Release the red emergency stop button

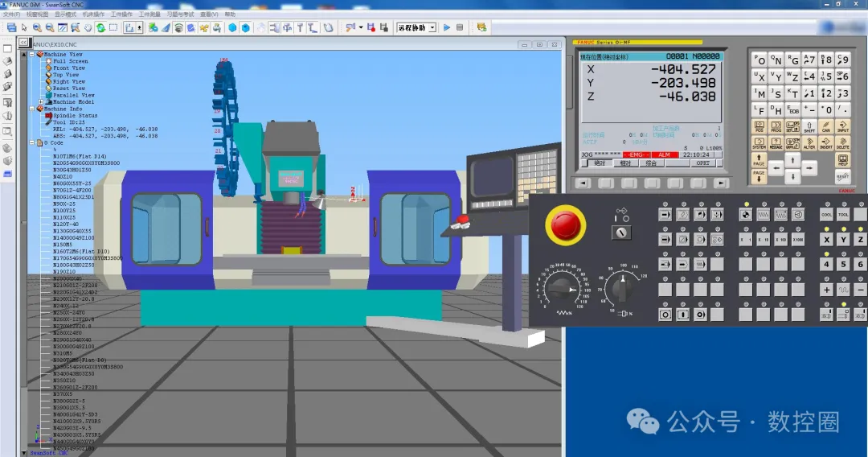[565, 225]
